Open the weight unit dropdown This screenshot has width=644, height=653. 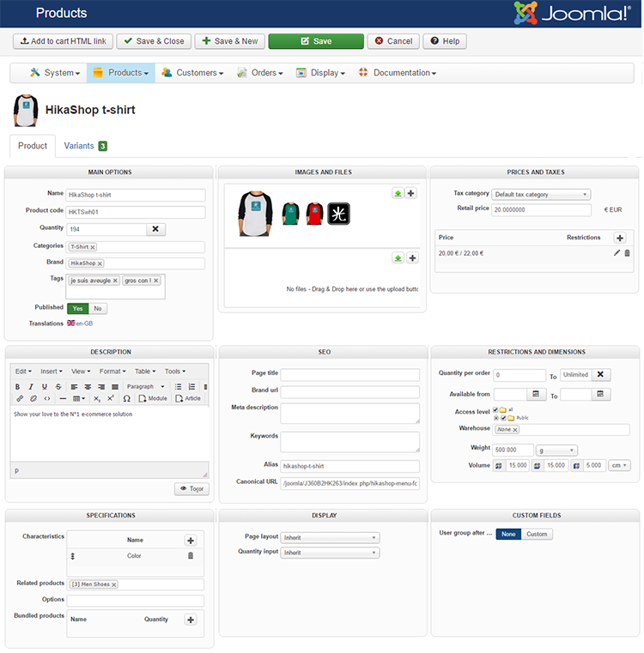(x=556, y=450)
